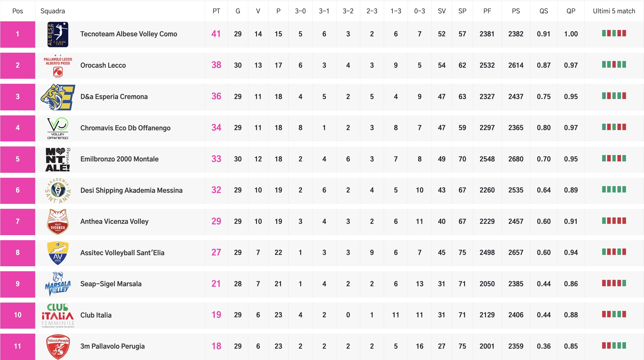Sort standings by the PT column header
This screenshot has height=360, width=644.
click(x=216, y=11)
